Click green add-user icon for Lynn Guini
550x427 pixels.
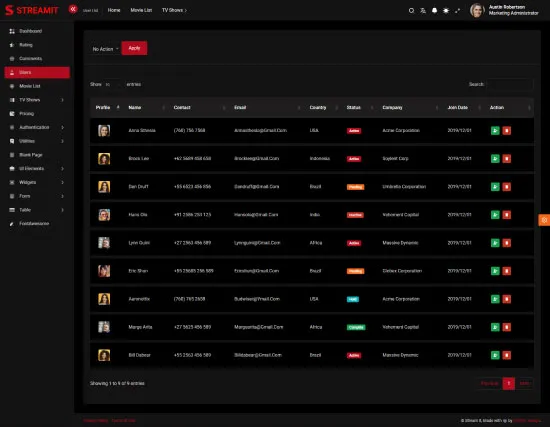click(495, 243)
